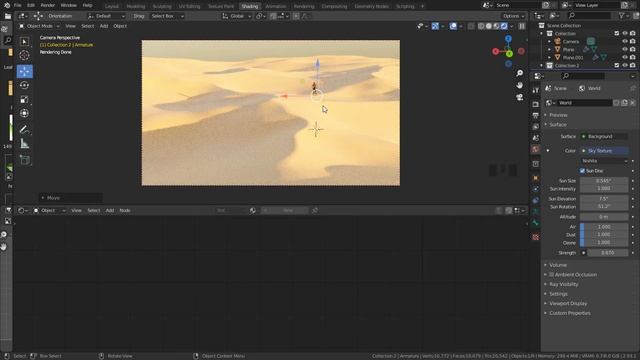
Task: Switch to wireframe viewport shading
Action: 481,26
